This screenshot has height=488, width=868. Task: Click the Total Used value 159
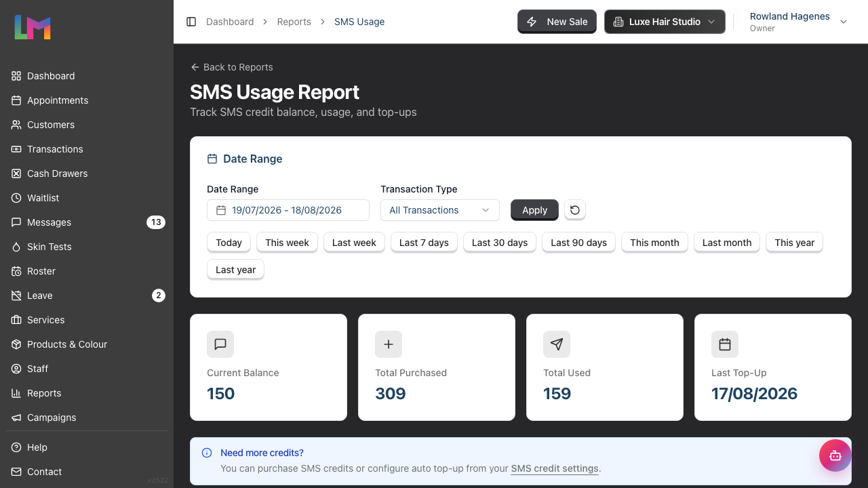[557, 394]
